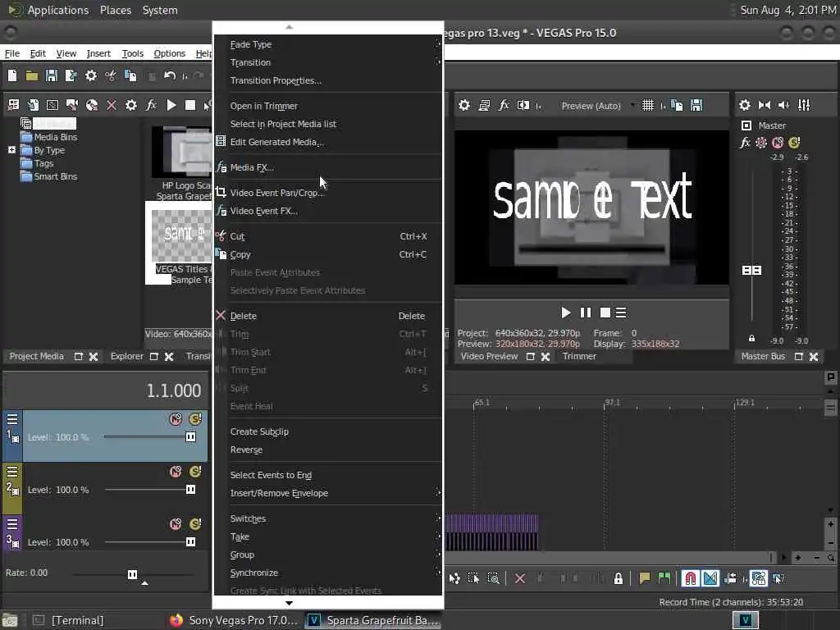
Task: Adjust the Master volume fader handle
Action: coord(751,270)
